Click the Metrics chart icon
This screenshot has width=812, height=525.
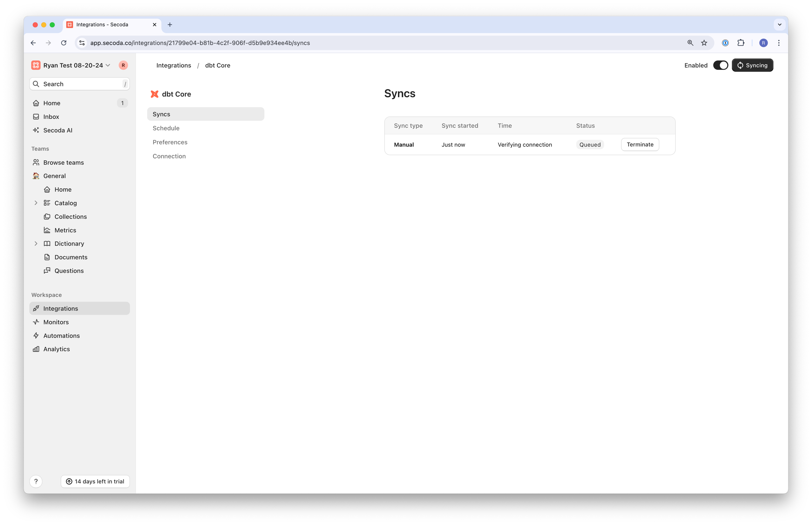tap(47, 230)
